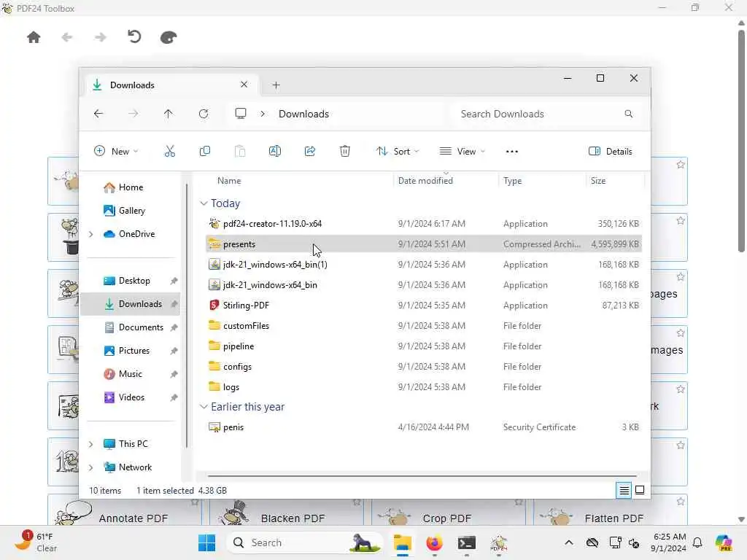
Task: Switch to details list view icon
Action: [624, 490]
